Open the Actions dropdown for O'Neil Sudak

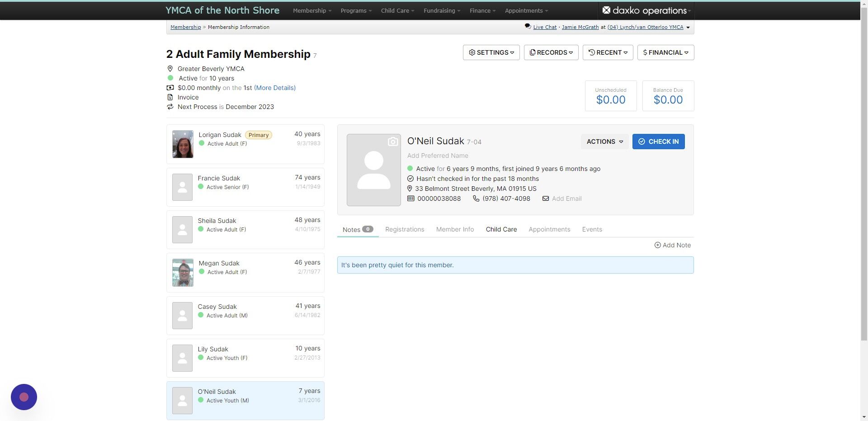[604, 142]
